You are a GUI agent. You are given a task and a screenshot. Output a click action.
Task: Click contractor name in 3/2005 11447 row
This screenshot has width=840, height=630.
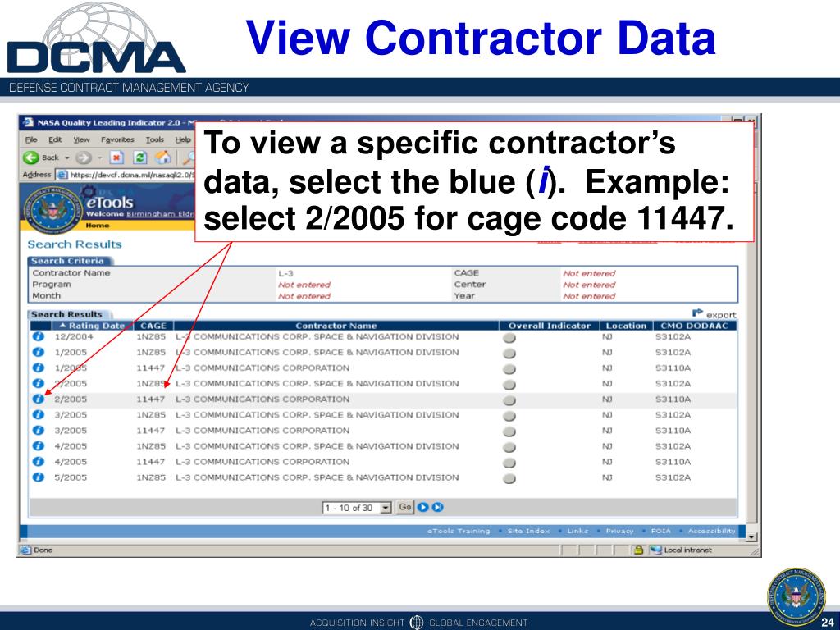pos(262,430)
